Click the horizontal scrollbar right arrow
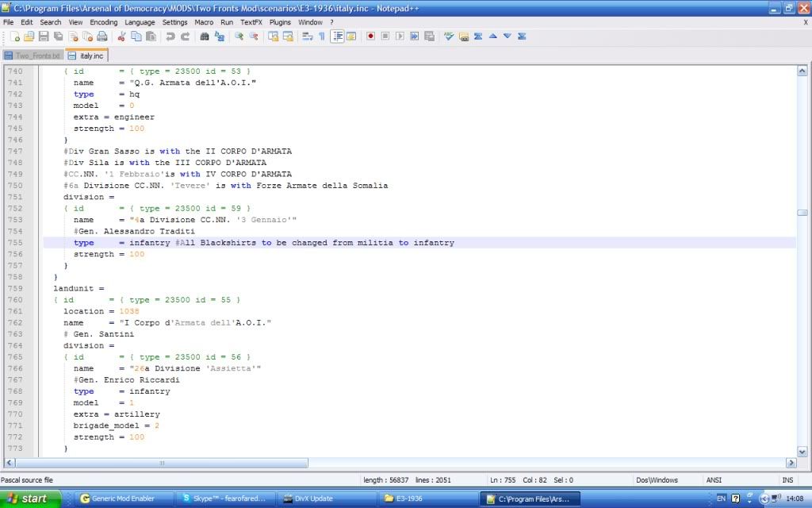Image resolution: width=812 pixels, height=508 pixels. 791,463
